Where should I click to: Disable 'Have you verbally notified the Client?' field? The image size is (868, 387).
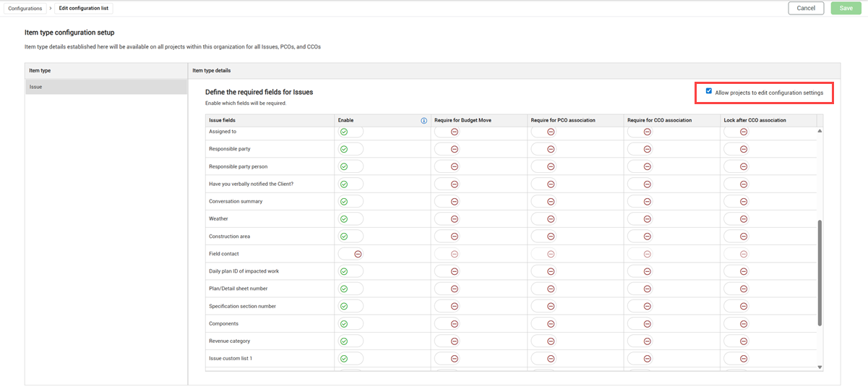click(351, 184)
